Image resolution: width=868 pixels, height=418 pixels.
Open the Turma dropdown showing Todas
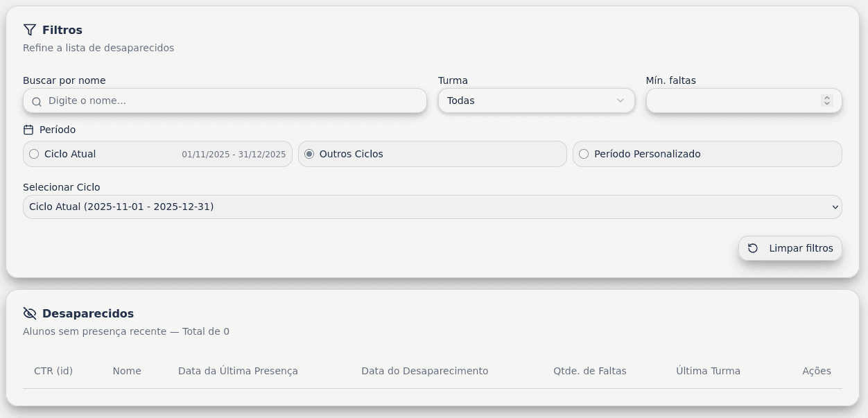[x=536, y=101]
